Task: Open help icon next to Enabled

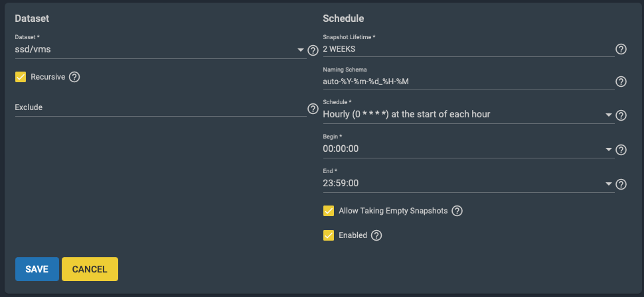Action: 376,235
